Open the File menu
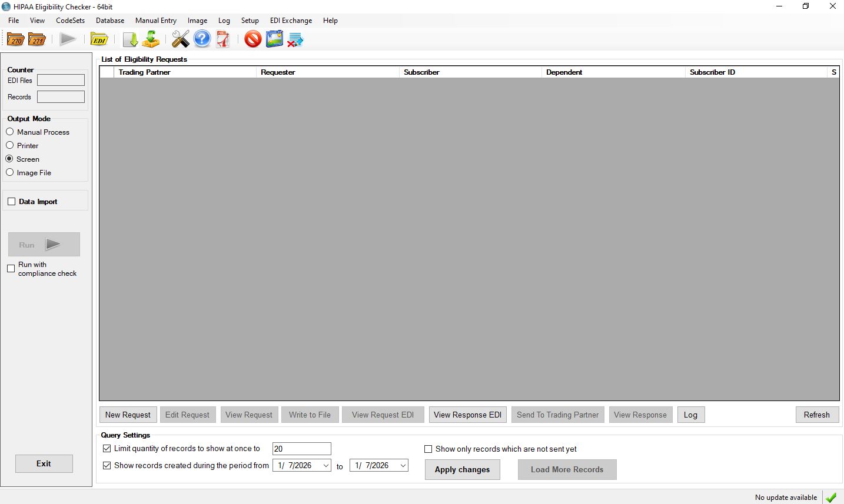Viewport: 844px width, 504px height. tap(14, 21)
